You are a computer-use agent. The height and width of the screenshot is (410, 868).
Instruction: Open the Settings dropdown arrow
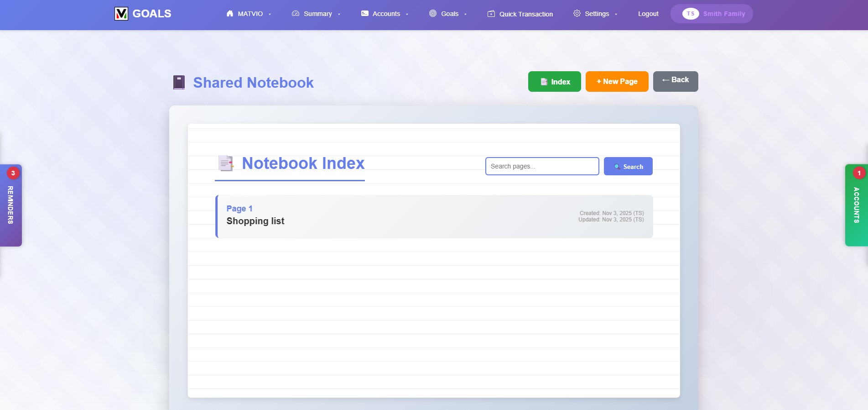pos(616,14)
